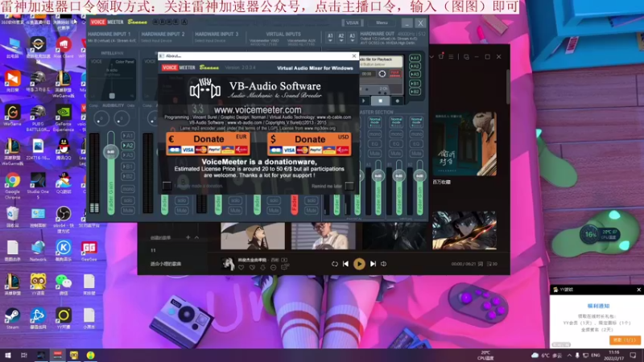Download the current song
Screen dimensions: 644x362
[263, 268]
